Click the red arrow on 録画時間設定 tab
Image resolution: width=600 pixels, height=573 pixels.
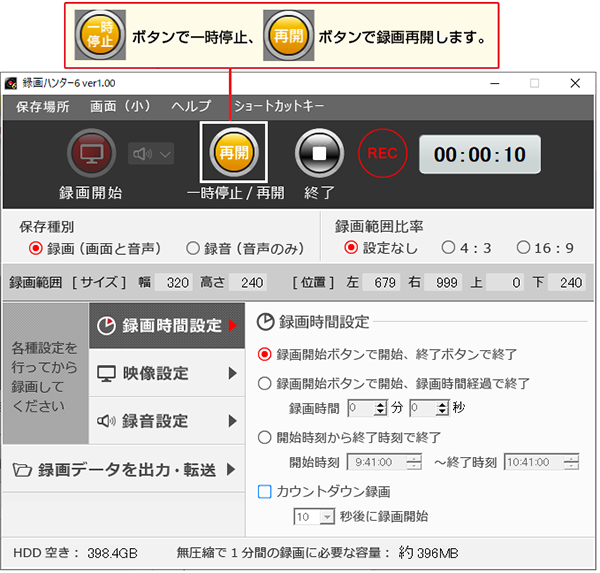tap(233, 325)
